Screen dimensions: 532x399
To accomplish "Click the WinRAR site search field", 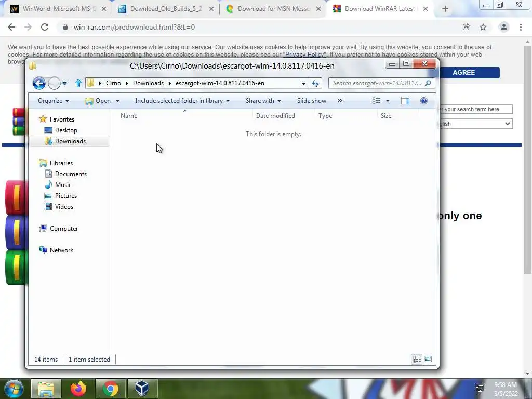I will [x=476, y=109].
